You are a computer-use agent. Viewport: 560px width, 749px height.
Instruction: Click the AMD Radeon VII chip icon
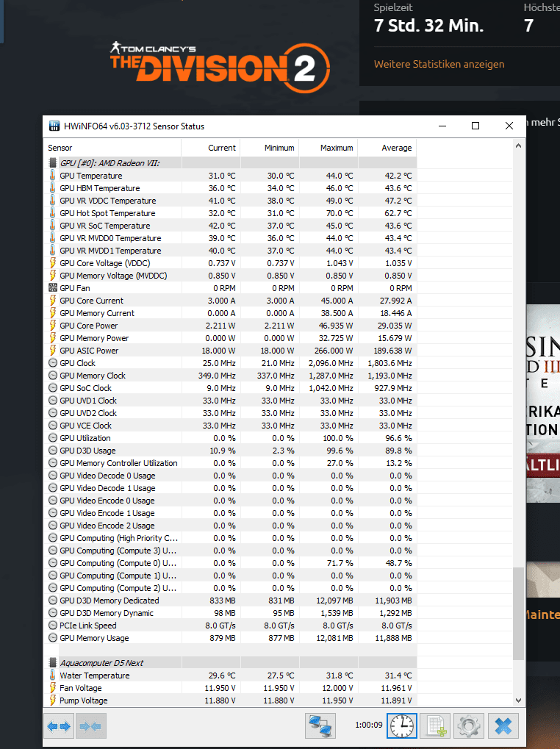(x=52, y=163)
